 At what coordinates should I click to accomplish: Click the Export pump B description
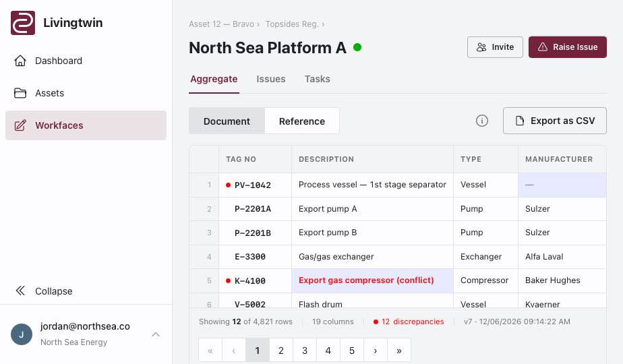(372, 233)
